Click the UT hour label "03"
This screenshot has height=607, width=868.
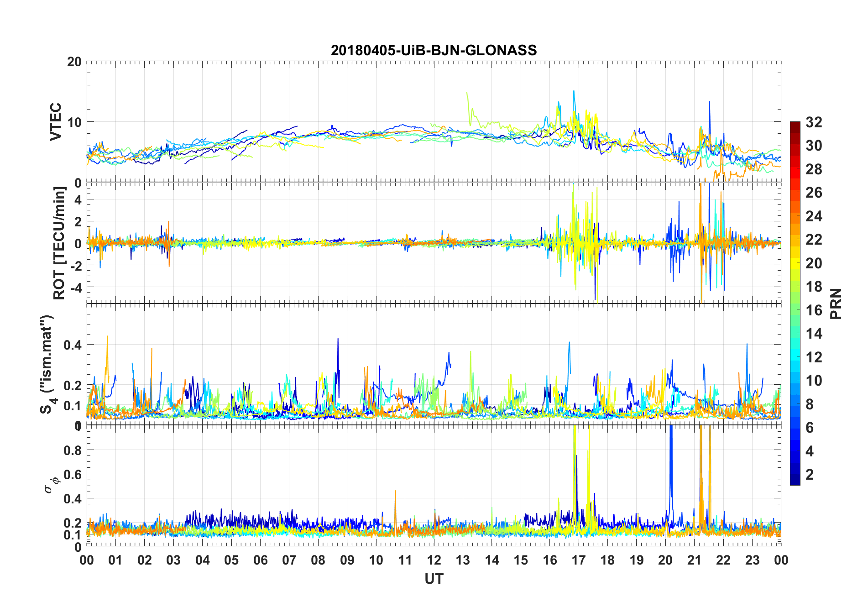point(173,560)
